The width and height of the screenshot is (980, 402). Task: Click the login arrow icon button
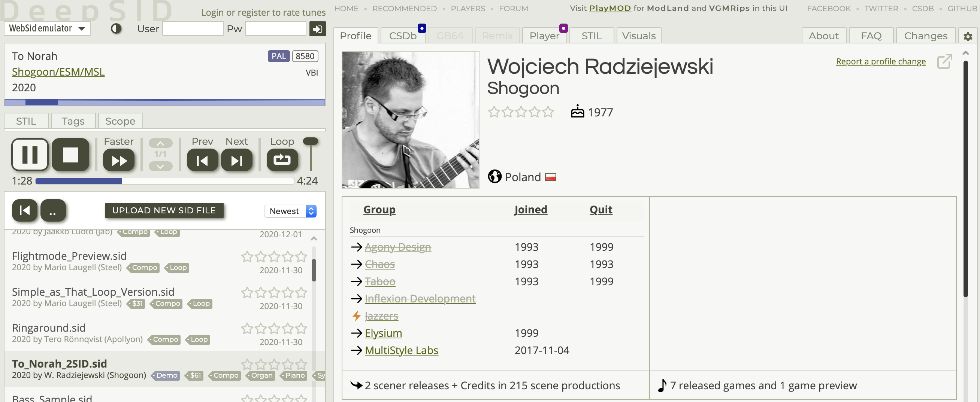click(318, 28)
